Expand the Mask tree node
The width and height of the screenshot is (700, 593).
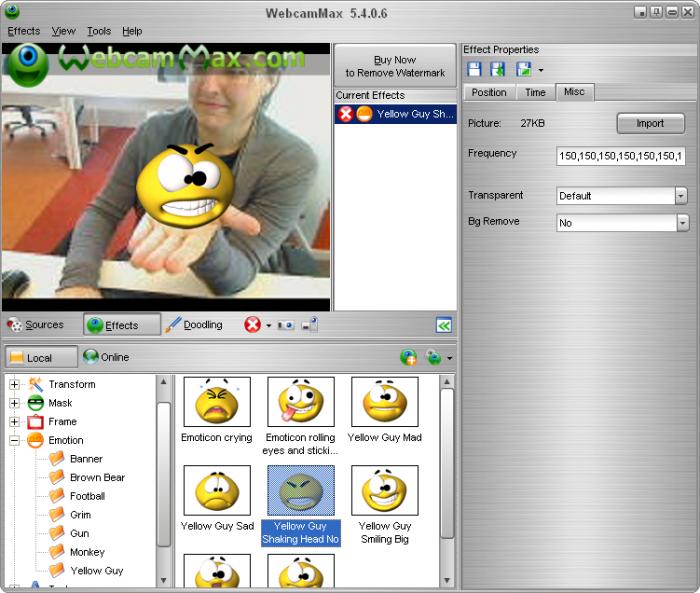(x=14, y=403)
